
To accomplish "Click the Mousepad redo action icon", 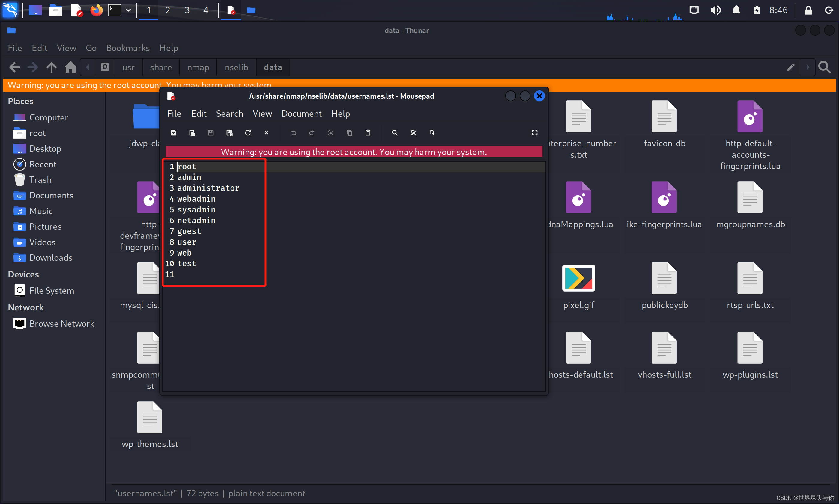I will click(311, 133).
